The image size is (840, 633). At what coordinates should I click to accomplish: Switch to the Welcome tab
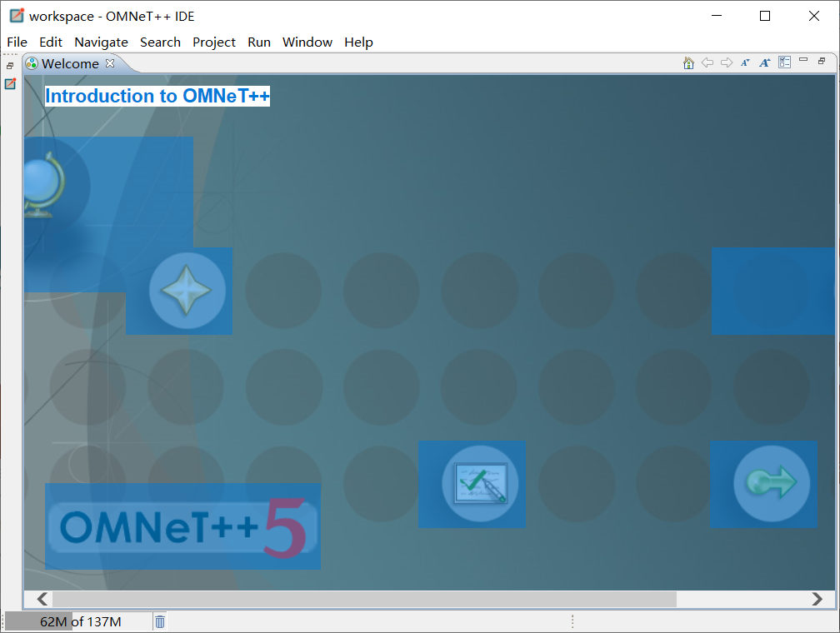(x=71, y=62)
